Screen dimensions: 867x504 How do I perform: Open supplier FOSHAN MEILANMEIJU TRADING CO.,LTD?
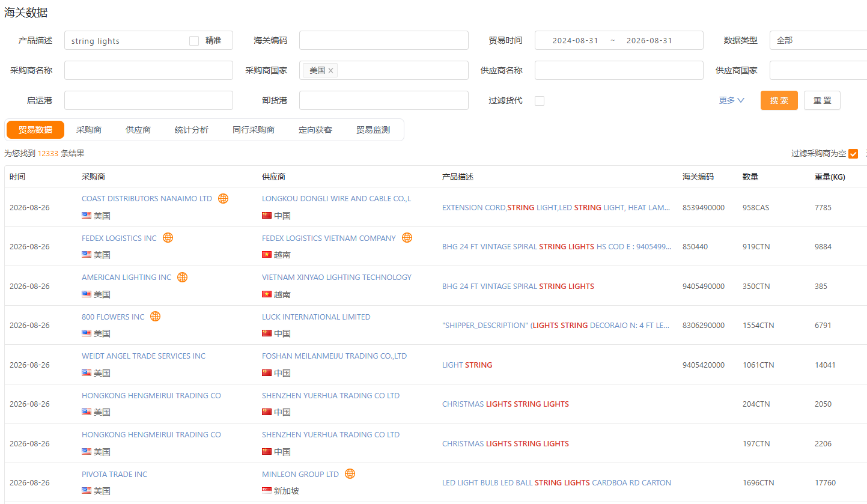click(334, 356)
